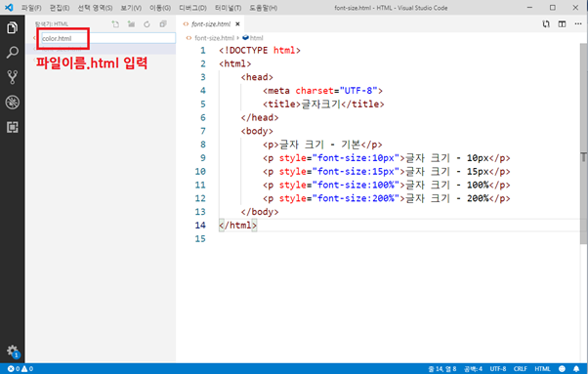The image size is (588, 374).
Task: Click line number 14 in the gutter
Action: tap(200, 226)
